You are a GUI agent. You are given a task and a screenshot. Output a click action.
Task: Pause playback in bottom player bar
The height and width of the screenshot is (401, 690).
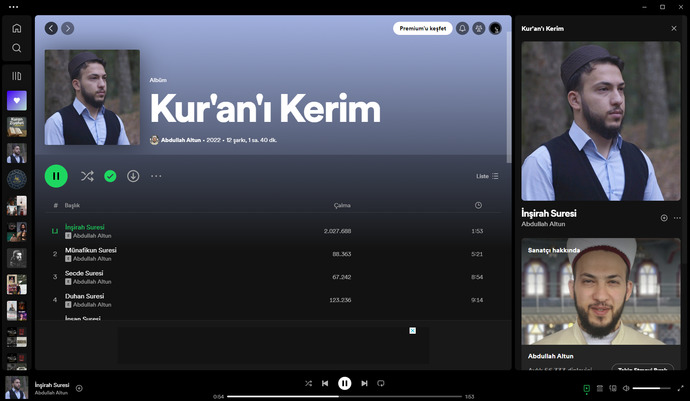(x=345, y=383)
